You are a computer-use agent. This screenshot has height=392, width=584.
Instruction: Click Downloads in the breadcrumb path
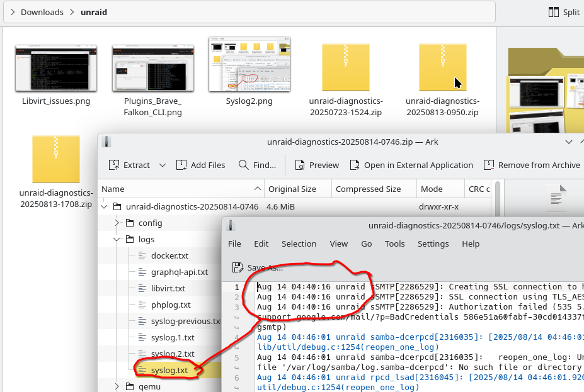coord(42,13)
